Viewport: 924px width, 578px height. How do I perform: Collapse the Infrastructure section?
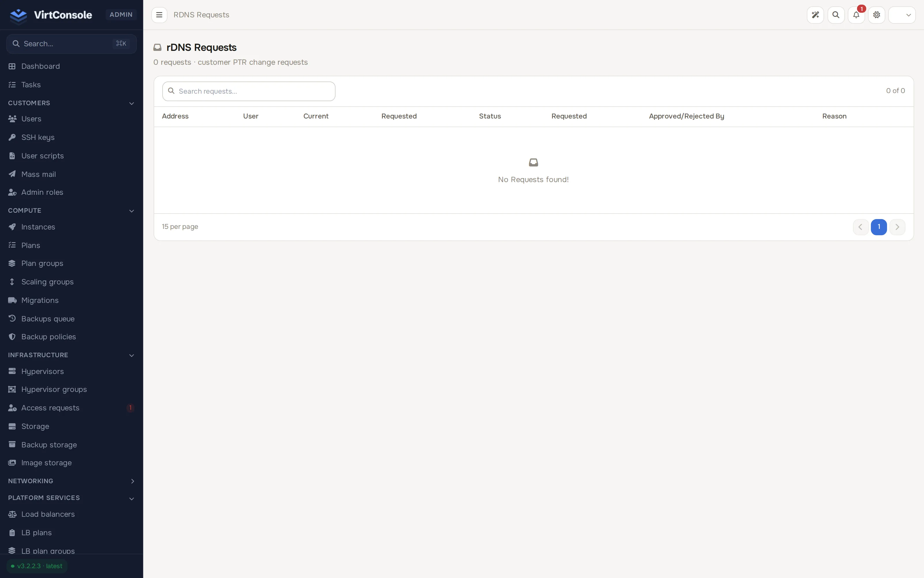(x=71, y=355)
